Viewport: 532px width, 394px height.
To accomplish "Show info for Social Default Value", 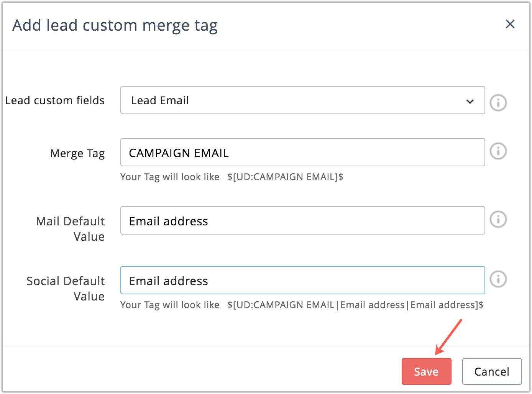I will pos(498,279).
